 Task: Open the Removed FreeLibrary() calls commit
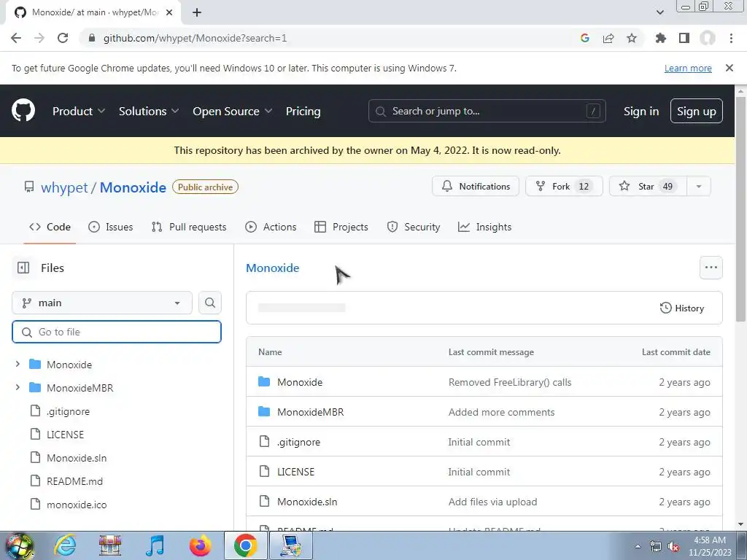coord(510,382)
